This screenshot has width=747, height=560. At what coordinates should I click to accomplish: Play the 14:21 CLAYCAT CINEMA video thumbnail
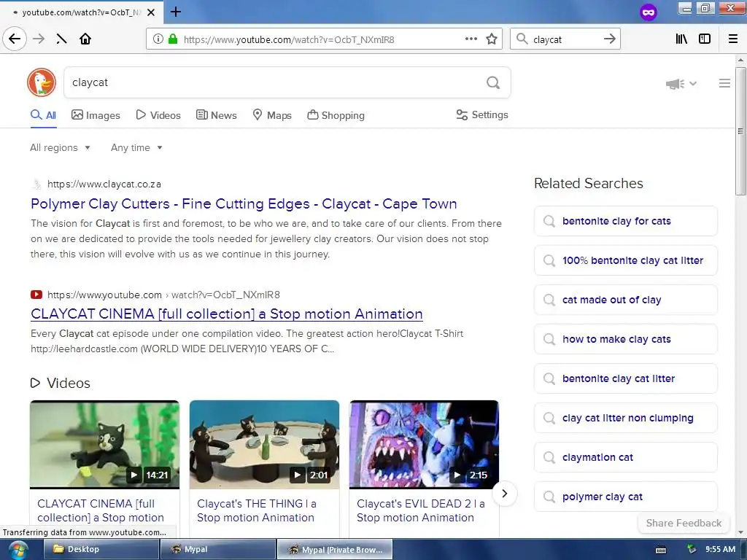pyautogui.click(x=105, y=444)
